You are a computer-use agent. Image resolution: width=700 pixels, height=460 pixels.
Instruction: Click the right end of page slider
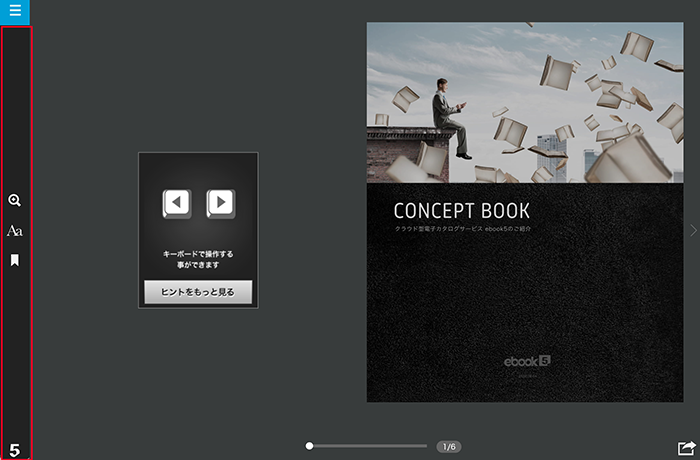425,446
